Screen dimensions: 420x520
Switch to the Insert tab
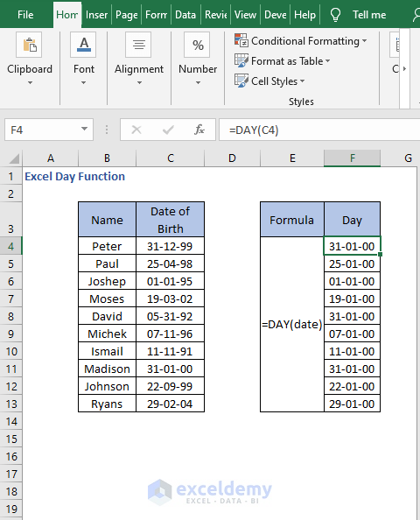pyautogui.click(x=96, y=15)
